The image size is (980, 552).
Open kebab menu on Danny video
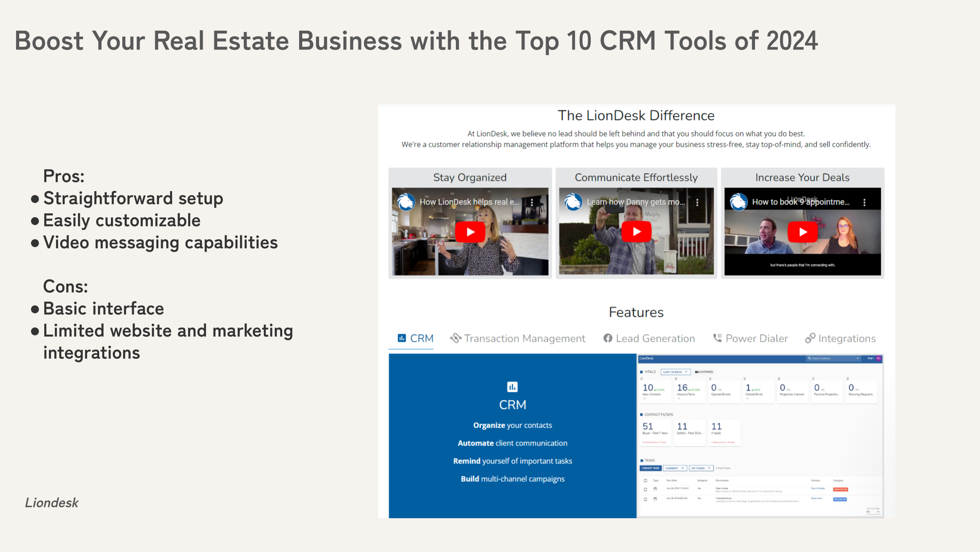(x=697, y=202)
